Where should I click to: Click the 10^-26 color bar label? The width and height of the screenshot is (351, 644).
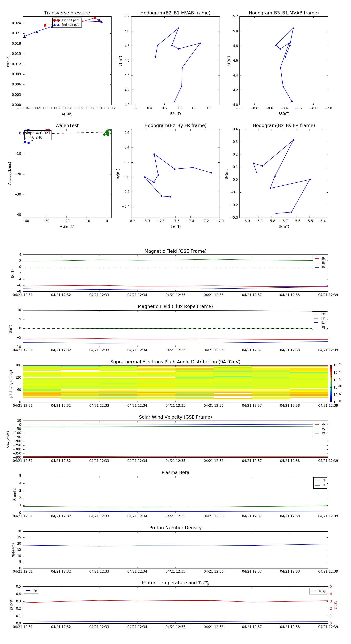click(x=337, y=365)
